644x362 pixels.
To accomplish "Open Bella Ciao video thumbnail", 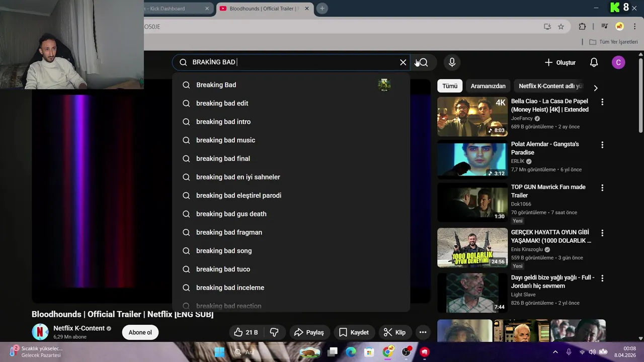I will point(472,117).
